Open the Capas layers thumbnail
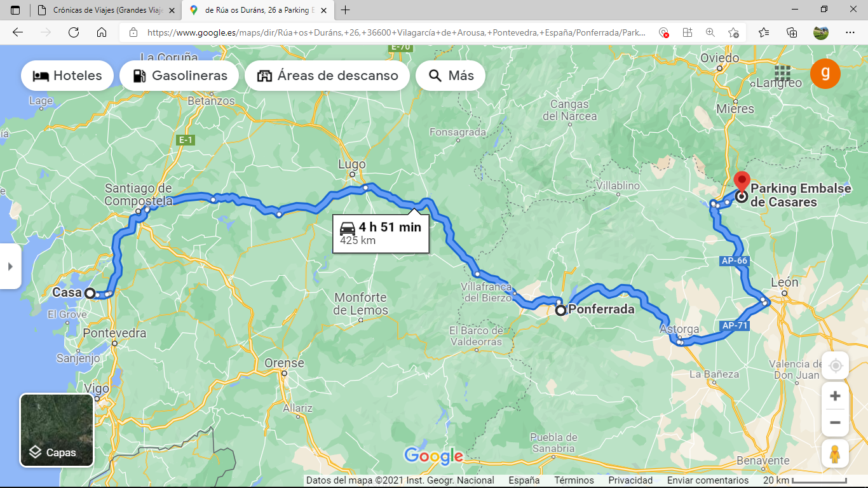Viewport: 868px width, 488px height. (57, 430)
